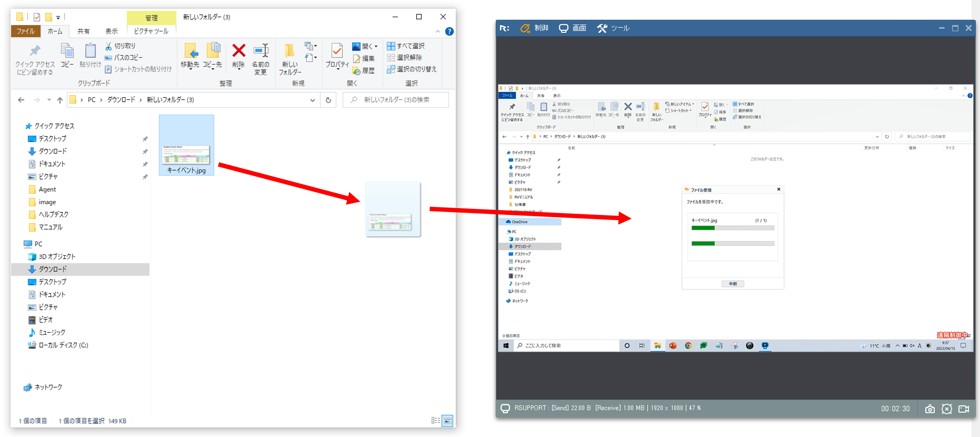Click すべて選択 (Select all) in left ribbon
Viewport: 980px width, 437px height.
click(406, 46)
